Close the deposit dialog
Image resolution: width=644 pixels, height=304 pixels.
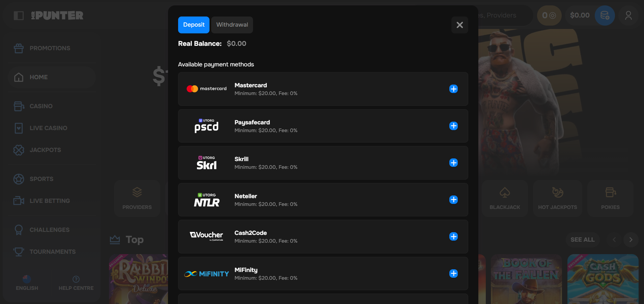459,25
